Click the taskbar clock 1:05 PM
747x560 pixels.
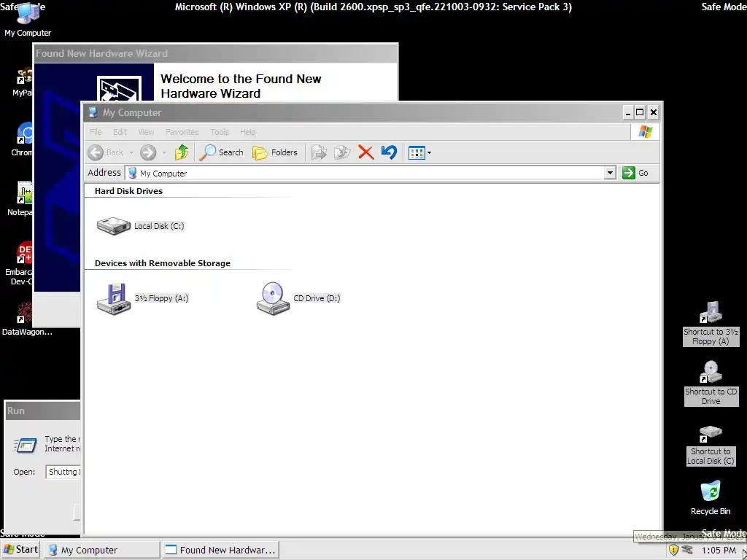(x=719, y=551)
